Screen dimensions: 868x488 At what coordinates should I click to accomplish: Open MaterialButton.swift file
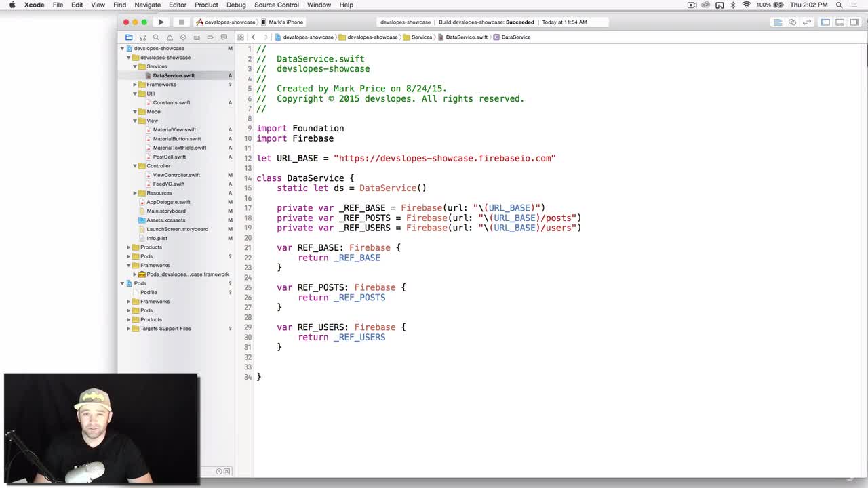pos(177,139)
